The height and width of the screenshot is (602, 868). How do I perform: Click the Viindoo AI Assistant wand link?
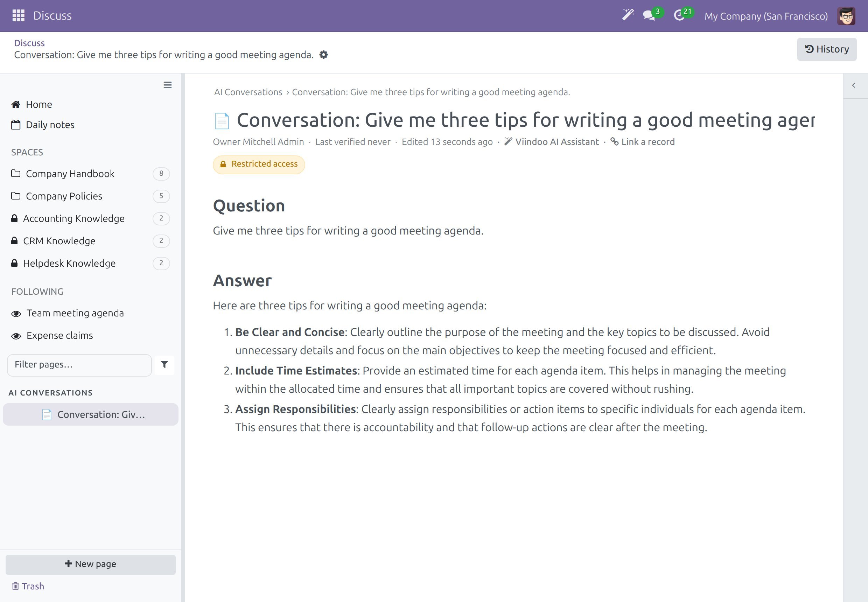click(x=552, y=142)
